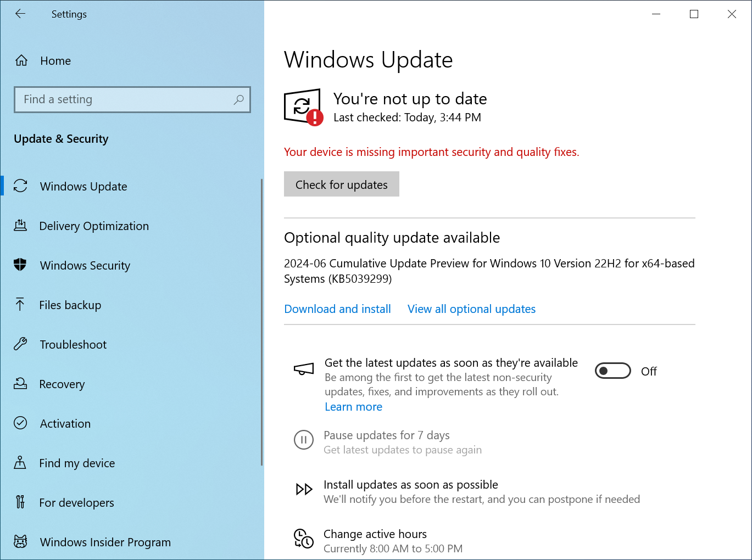Click Learn more link
Screen dimensions: 752x560
pyautogui.click(x=353, y=406)
